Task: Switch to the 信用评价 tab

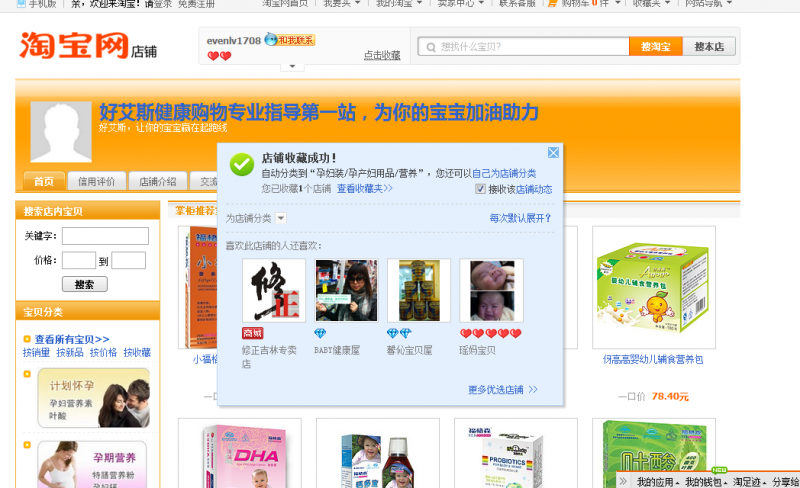Action: pyautogui.click(x=96, y=181)
